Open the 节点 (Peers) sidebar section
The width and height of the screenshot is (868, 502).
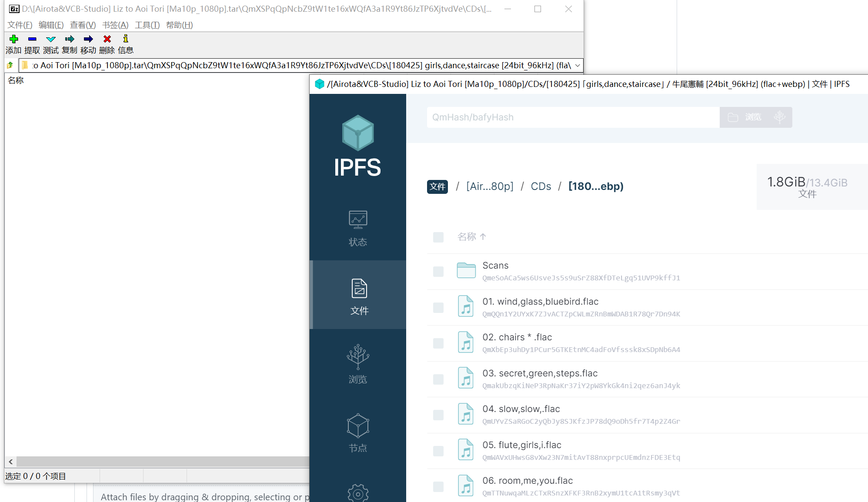point(357,433)
